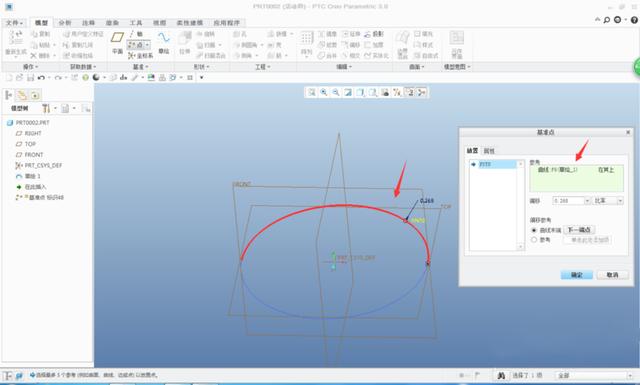The image size is (640, 385).
Task: Select the 曲线末端 radio button
Action: [533, 230]
